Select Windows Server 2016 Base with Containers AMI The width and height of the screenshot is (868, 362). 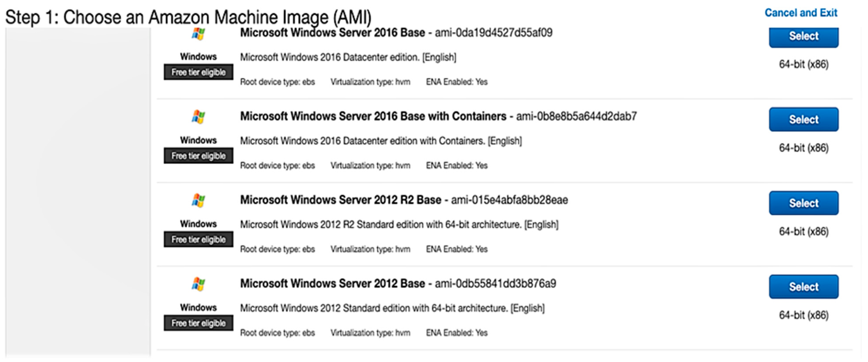(x=803, y=119)
